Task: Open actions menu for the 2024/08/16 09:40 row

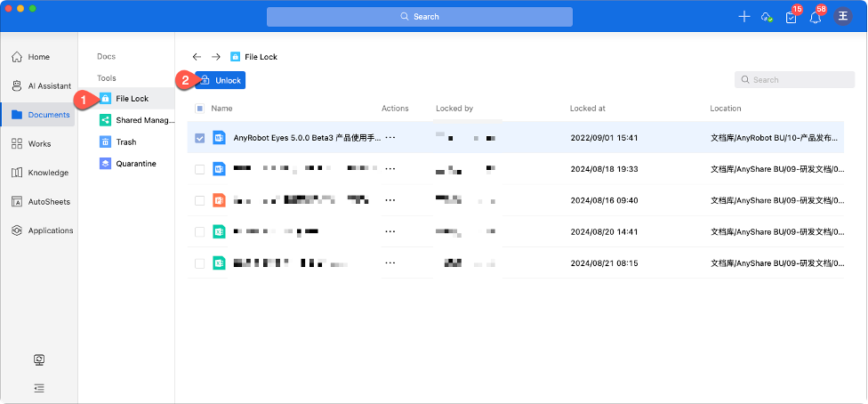Action: pos(390,200)
